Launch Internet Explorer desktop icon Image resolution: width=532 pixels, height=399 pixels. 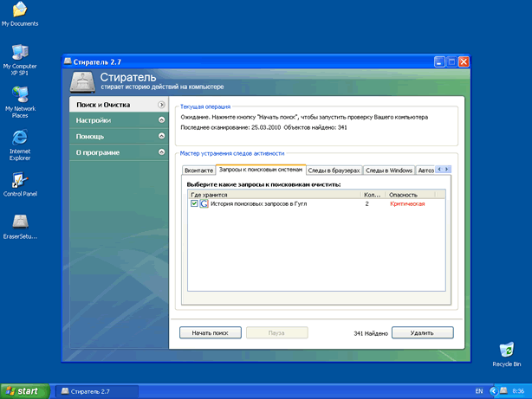tap(19, 138)
